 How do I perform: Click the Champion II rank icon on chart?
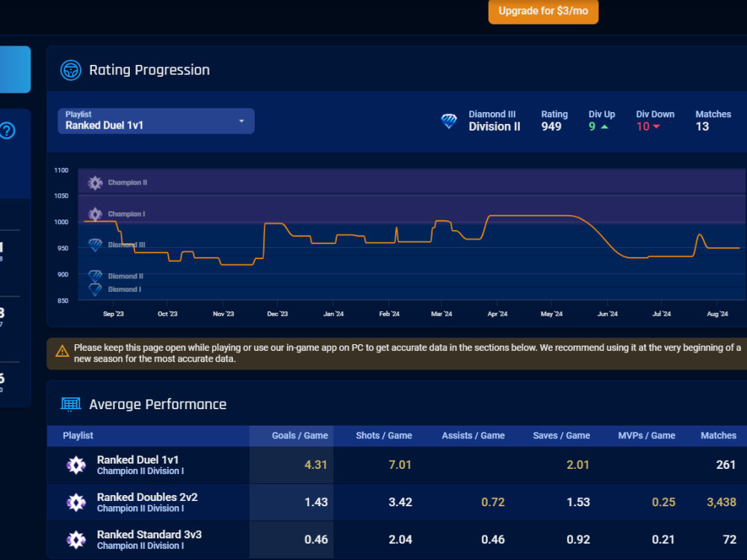pyautogui.click(x=96, y=182)
